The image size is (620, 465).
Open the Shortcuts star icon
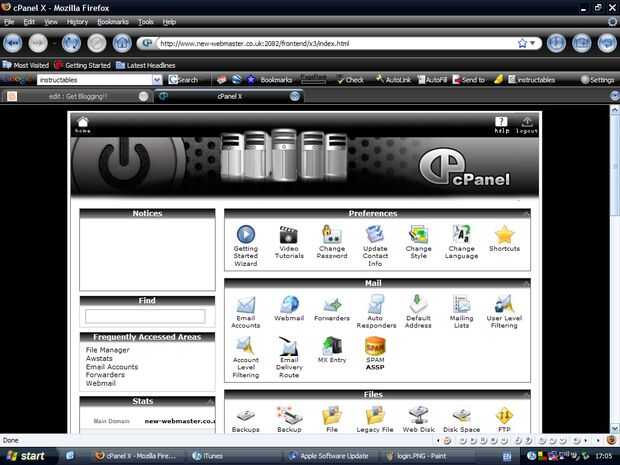[x=505, y=234]
